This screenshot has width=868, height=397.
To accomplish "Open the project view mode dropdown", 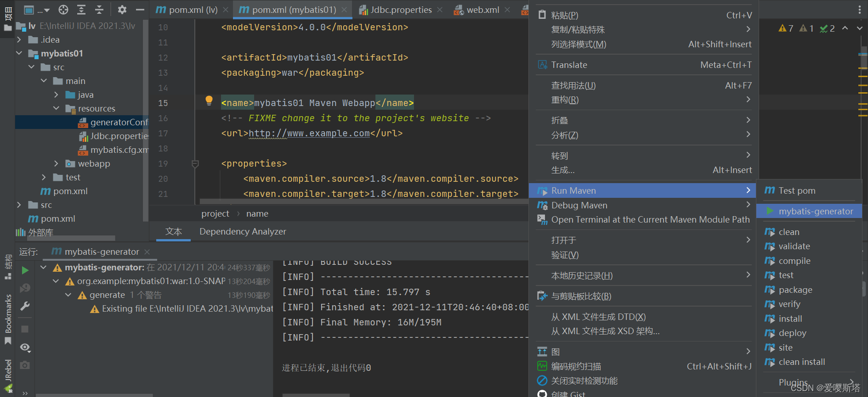I will 36,10.
